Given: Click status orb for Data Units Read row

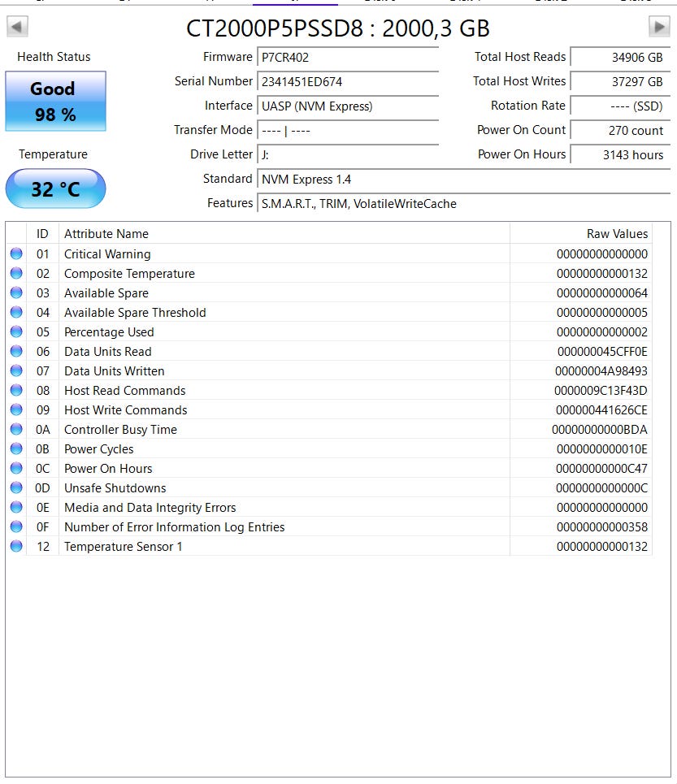Looking at the screenshot, I should (16, 351).
